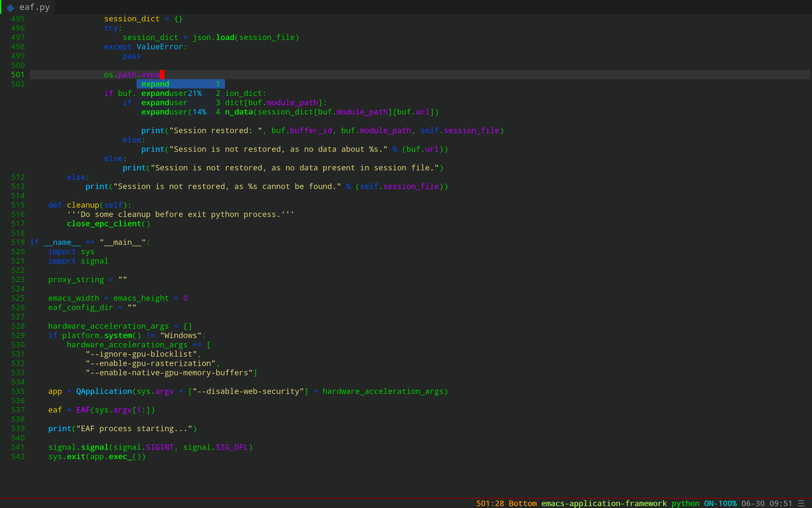Pick the plain "expanduser" completion numbered 3

(181, 102)
